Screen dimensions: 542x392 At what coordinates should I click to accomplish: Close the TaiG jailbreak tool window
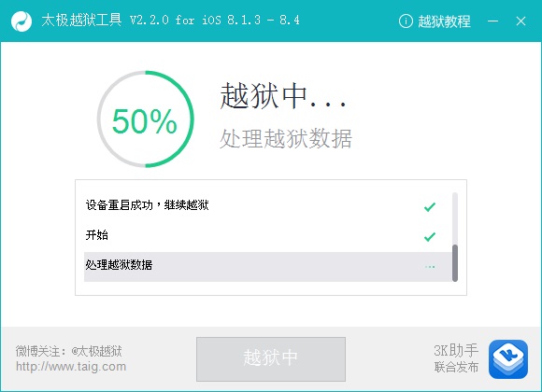(521, 21)
